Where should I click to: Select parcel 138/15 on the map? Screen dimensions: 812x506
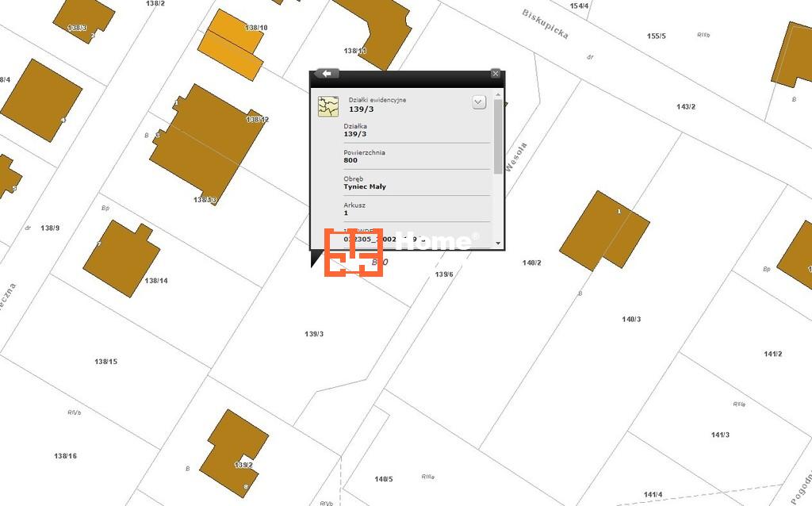[105, 362]
